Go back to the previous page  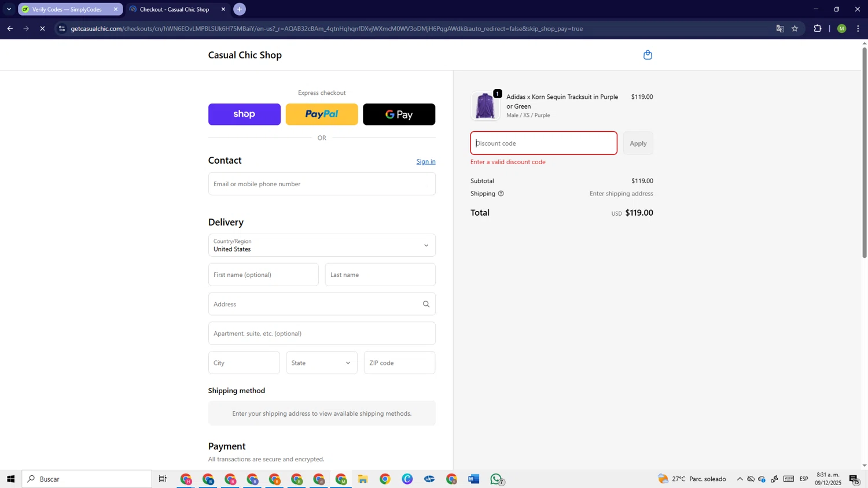tap(10, 28)
